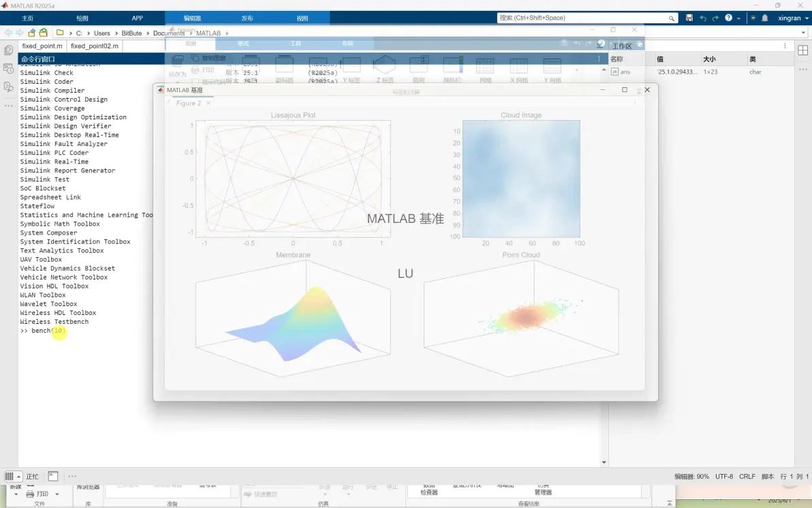This screenshot has height=508, width=812.
Task: Click the browse for folder icon
Action: click(44, 33)
